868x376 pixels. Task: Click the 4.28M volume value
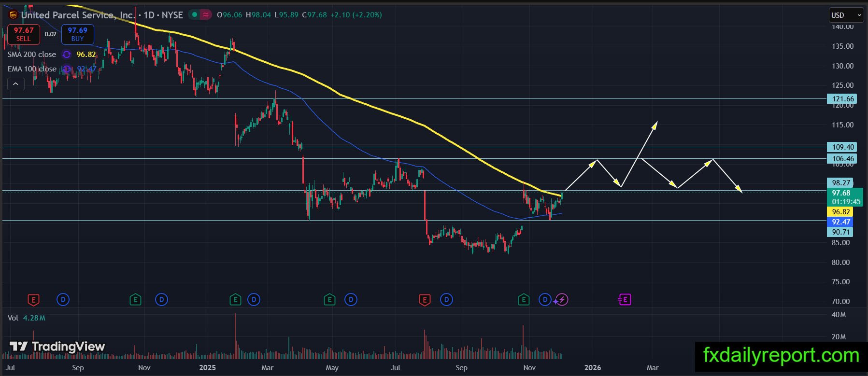[34, 318]
